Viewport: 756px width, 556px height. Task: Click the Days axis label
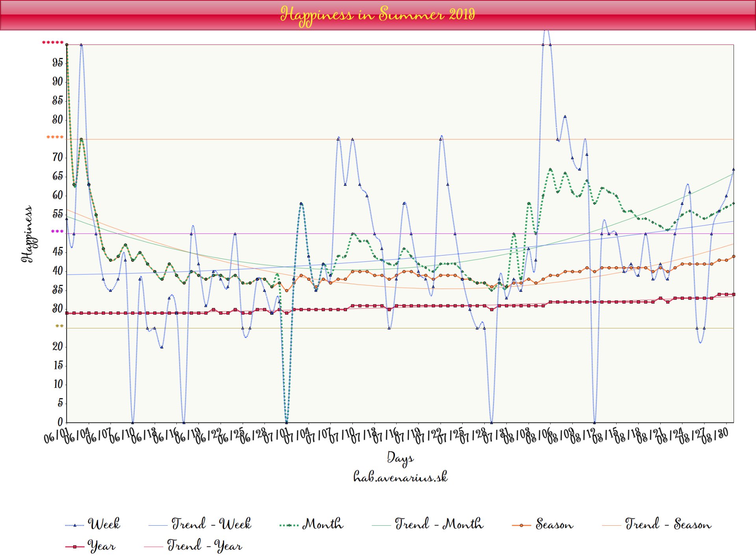400,458
